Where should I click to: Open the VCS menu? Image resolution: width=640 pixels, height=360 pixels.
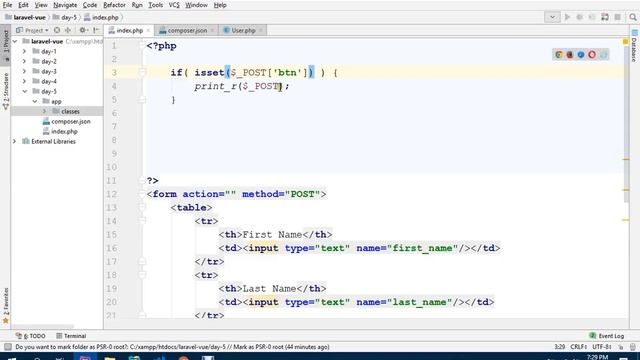click(x=174, y=5)
